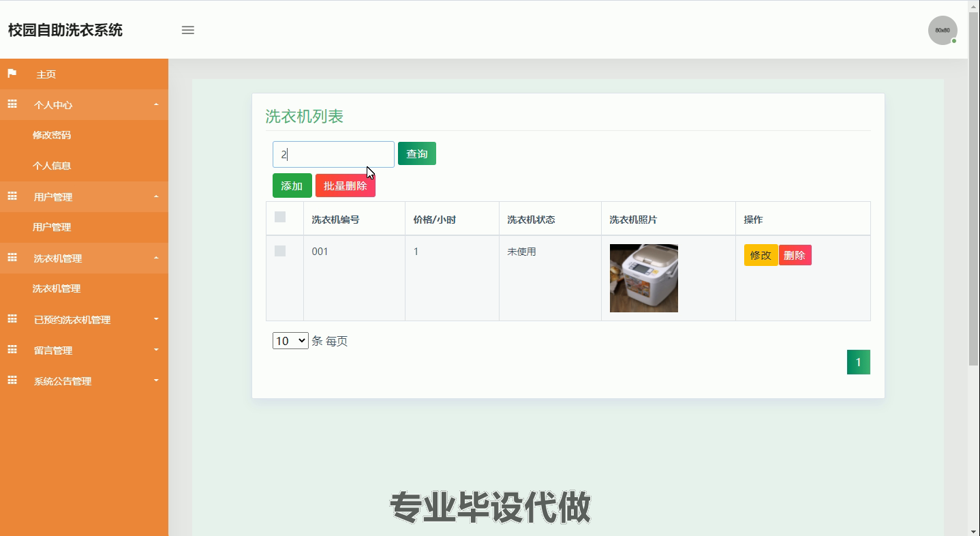Click the grid icon beside 系统公告管理
This screenshot has height=536, width=980.
pos(12,381)
